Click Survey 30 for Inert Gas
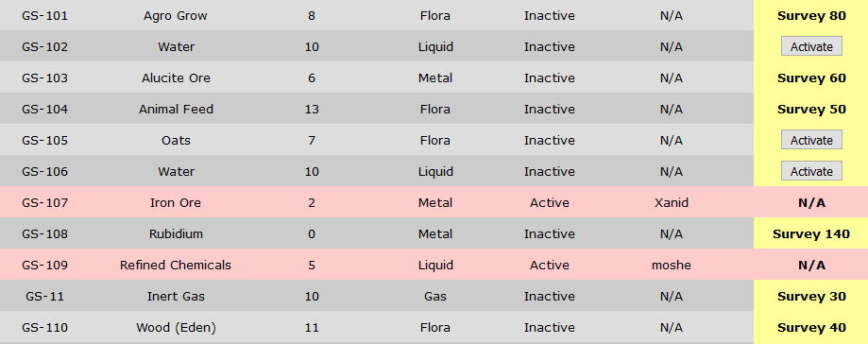The width and height of the screenshot is (868, 344). tap(811, 297)
